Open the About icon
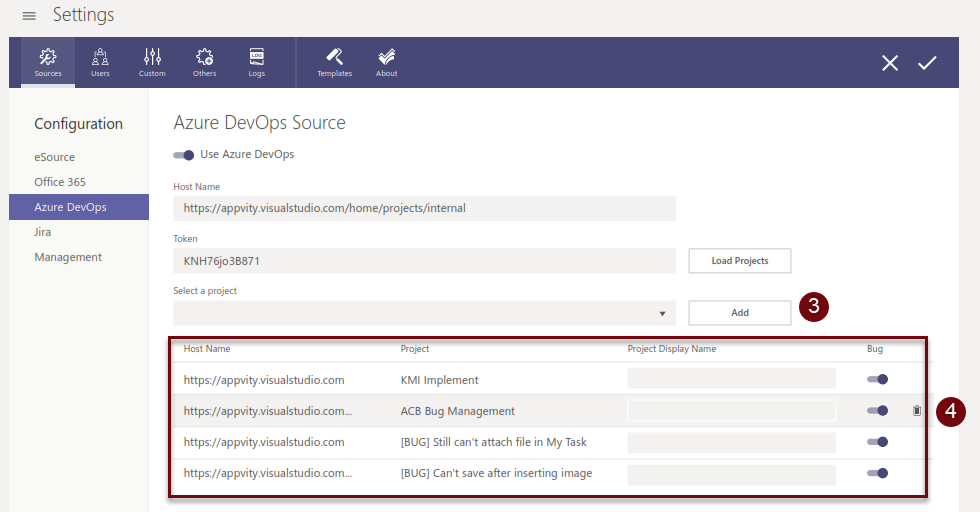Viewport: 980px width, 512px height. [387, 62]
